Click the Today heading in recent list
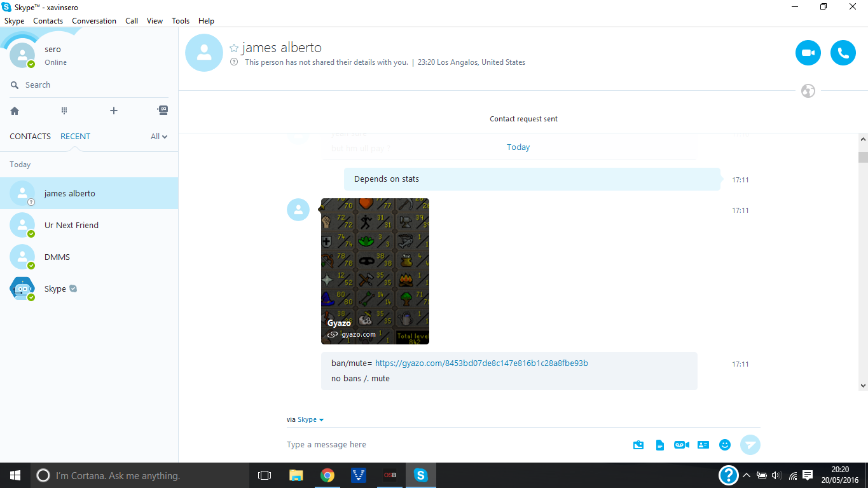 point(20,165)
